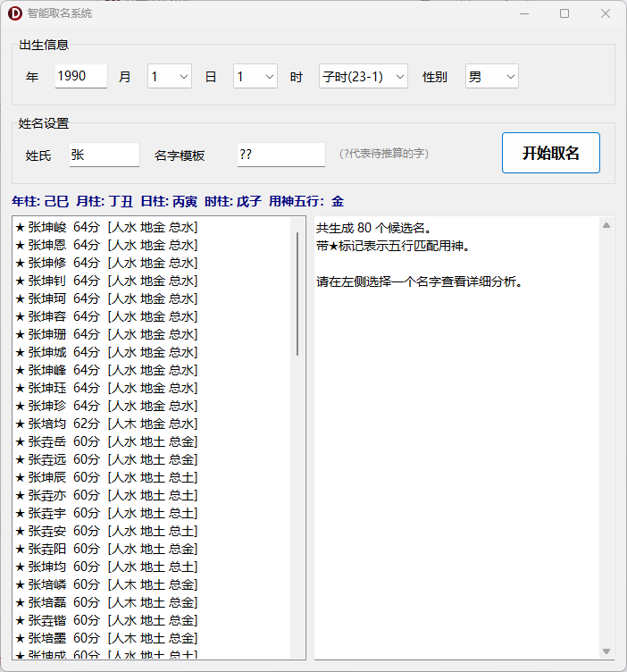Viewport: 627px width, 672px height.
Task: Click the 月柱: 丁丑 label
Action: point(104,201)
